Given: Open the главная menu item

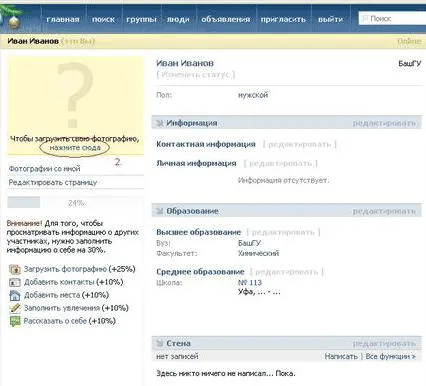Looking at the screenshot, I should [x=63, y=19].
